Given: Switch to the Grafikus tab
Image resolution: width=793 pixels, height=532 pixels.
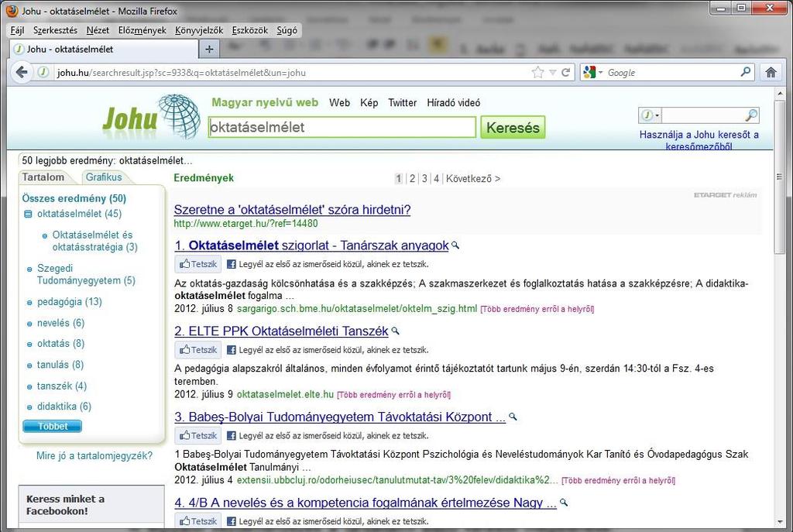Looking at the screenshot, I should click(104, 177).
